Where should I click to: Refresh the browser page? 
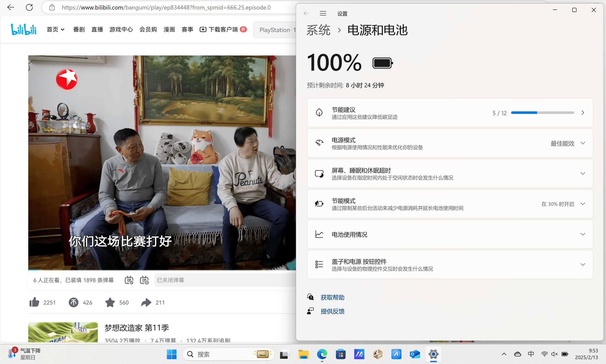[x=30, y=7]
